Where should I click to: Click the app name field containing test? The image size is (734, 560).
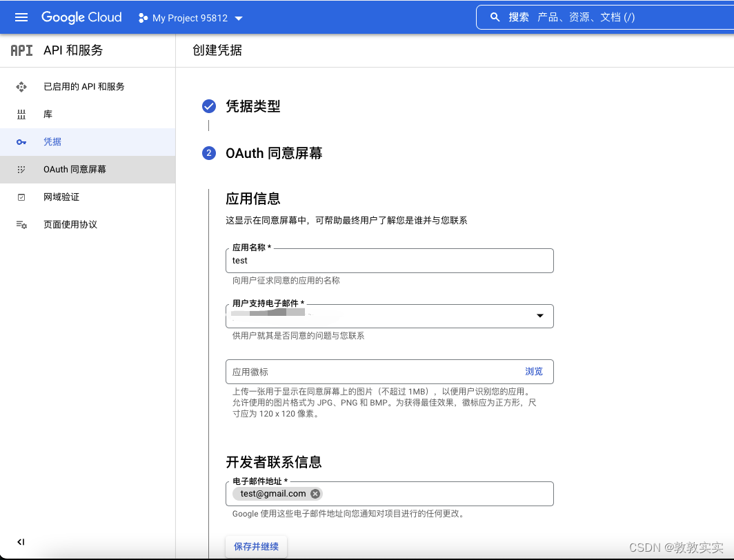tap(389, 261)
